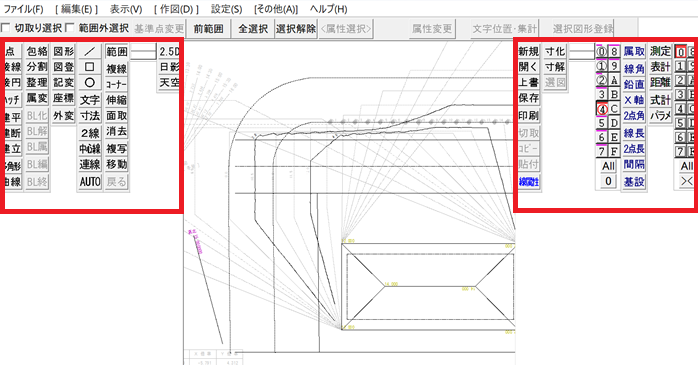Screen dimensions: 698x365
Task: Click the 外変 external edit tool
Action: [x=64, y=116]
